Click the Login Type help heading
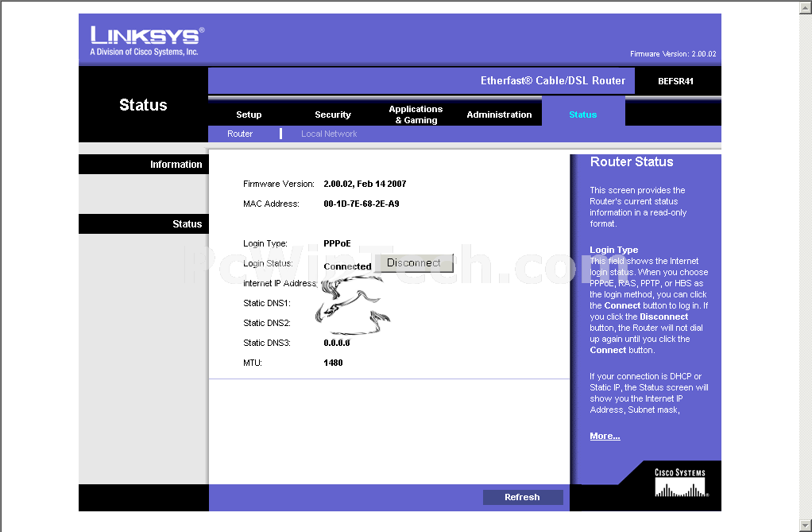This screenshot has width=812, height=532. pyautogui.click(x=613, y=250)
